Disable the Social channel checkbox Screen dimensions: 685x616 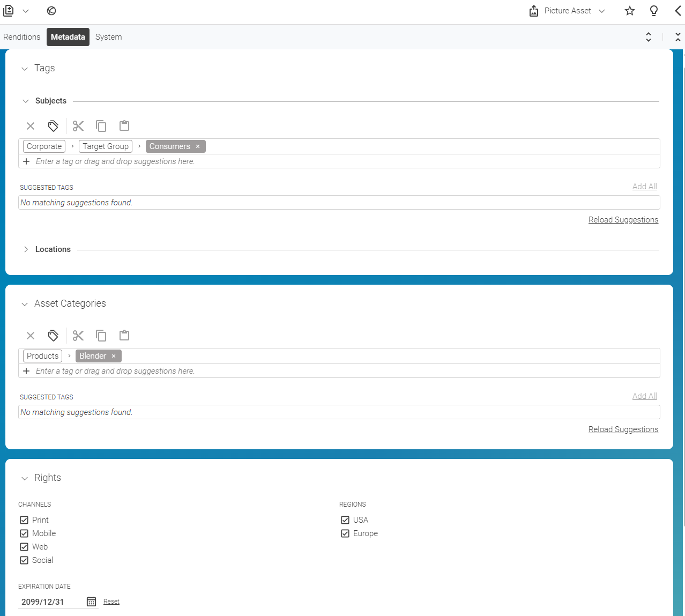click(x=24, y=560)
